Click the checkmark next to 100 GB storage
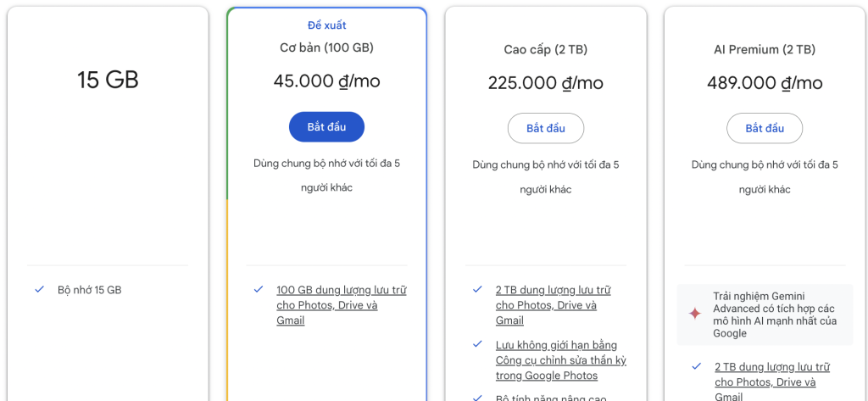This screenshot has width=868, height=401. pyautogui.click(x=259, y=289)
